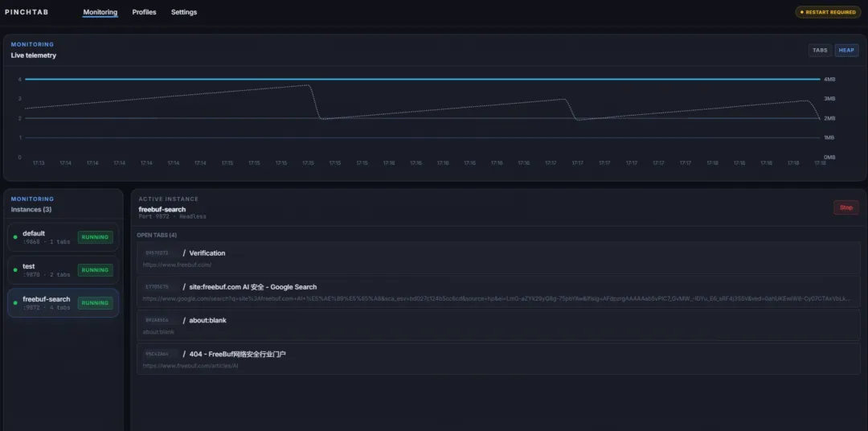The width and height of the screenshot is (868, 431).
Task: Select the about:blank tab entry
Action: click(207, 320)
